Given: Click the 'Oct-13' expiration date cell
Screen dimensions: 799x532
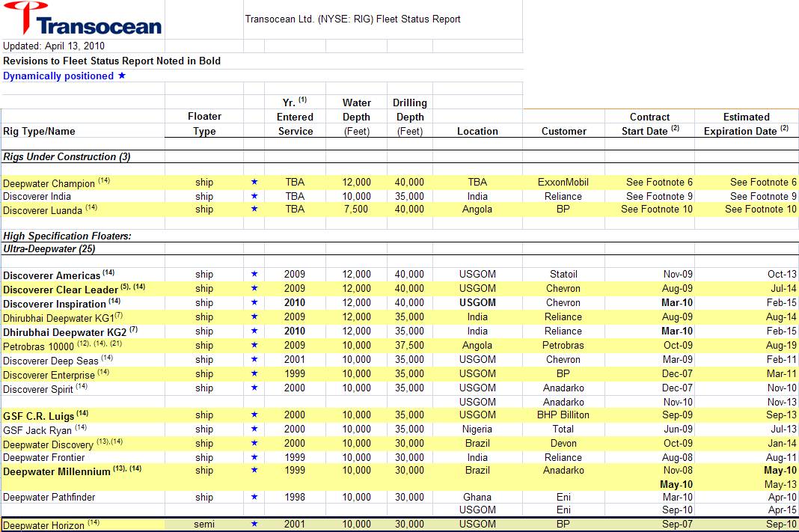Looking at the screenshot, I should 783,274.
